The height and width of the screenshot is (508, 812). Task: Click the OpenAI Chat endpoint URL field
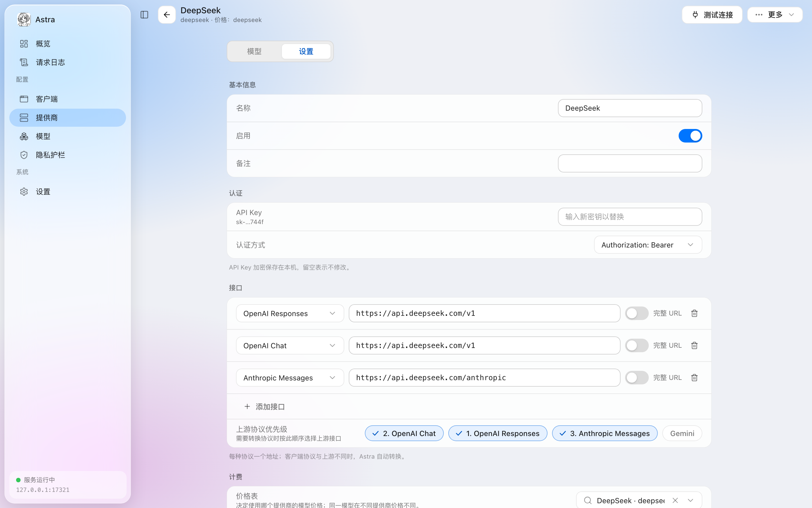click(484, 345)
